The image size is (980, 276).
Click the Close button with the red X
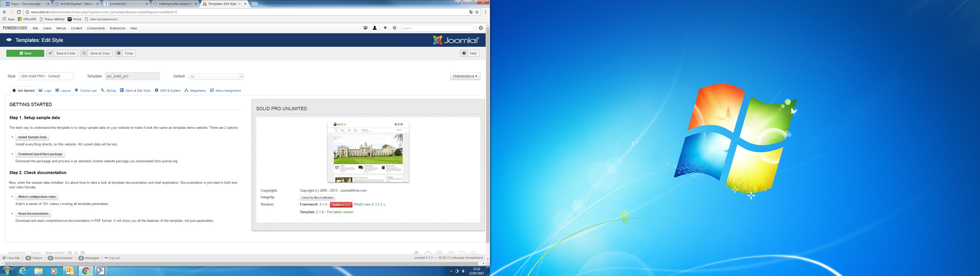click(125, 53)
